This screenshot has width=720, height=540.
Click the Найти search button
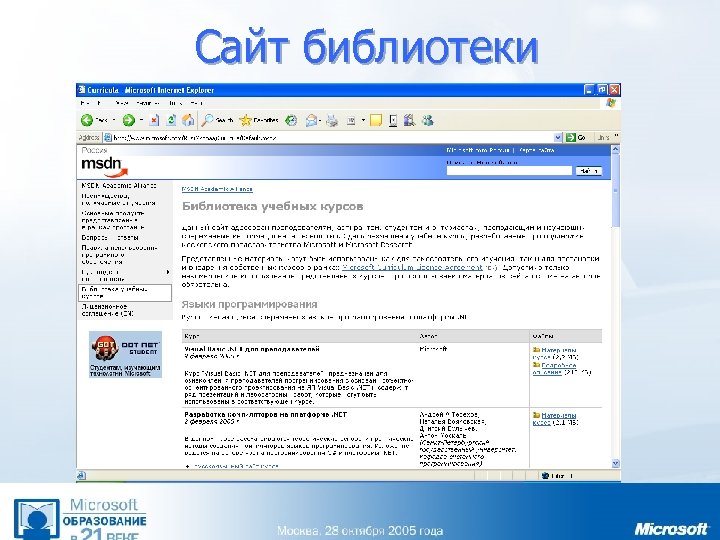coord(588,171)
